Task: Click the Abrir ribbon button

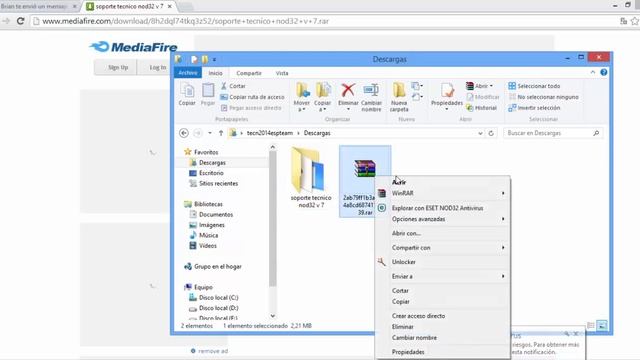Action: click(x=480, y=86)
